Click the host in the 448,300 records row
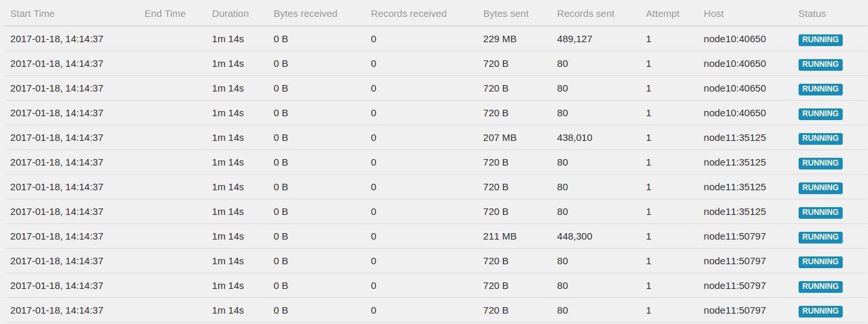This screenshot has height=324, width=868. (734, 236)
